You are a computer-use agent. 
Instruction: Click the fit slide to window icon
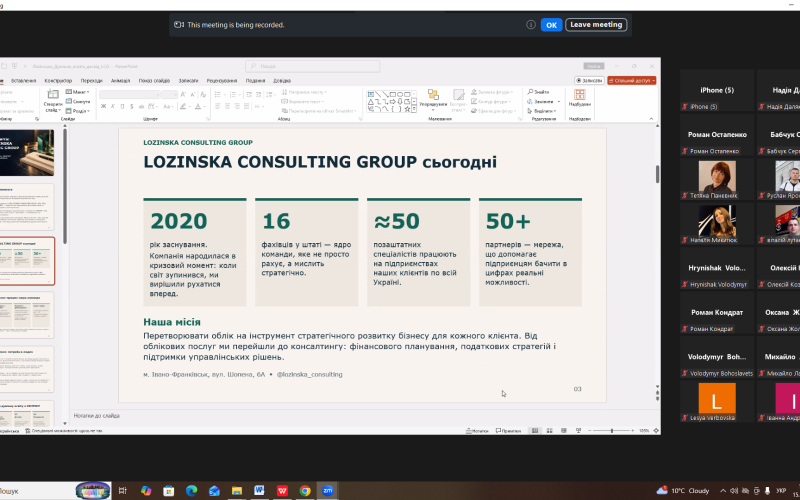point(654,431)
